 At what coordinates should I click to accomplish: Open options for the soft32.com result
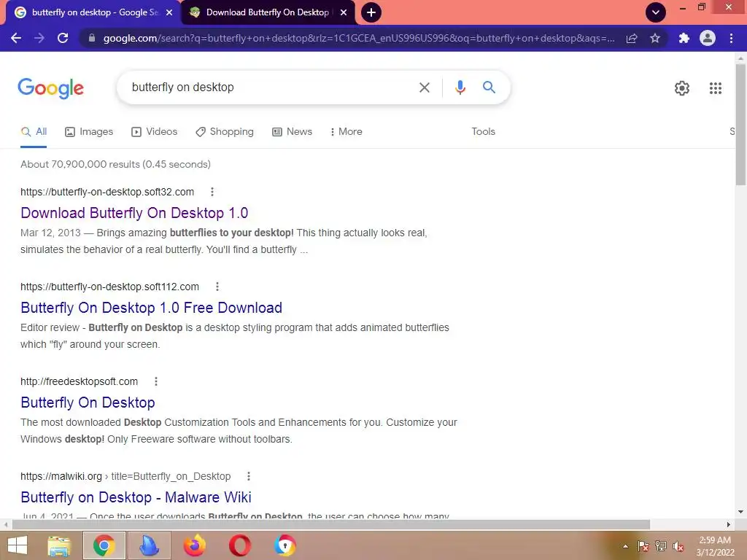point(212,192)
